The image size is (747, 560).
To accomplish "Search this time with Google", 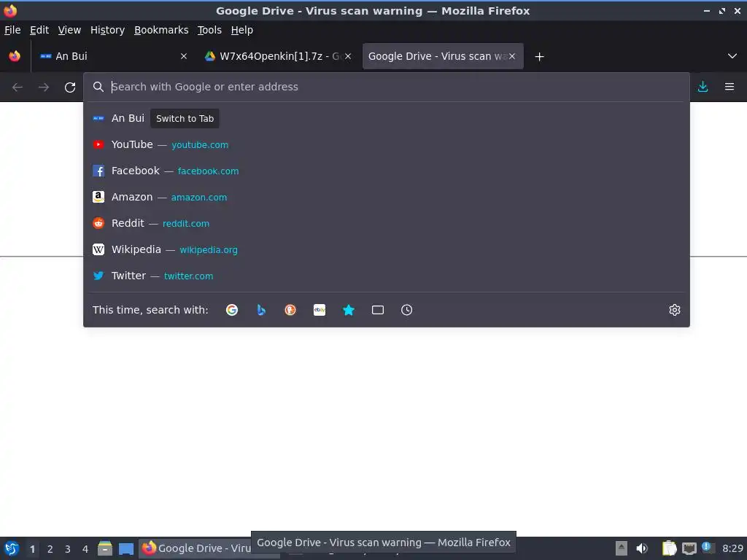I will [232, 310].
